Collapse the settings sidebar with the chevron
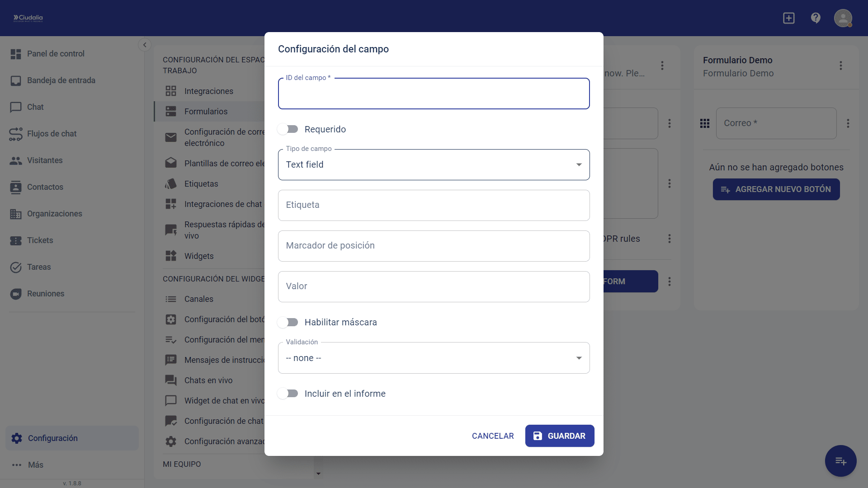The width and height of the screenshot is (868, 488). [x=145, y=45]
